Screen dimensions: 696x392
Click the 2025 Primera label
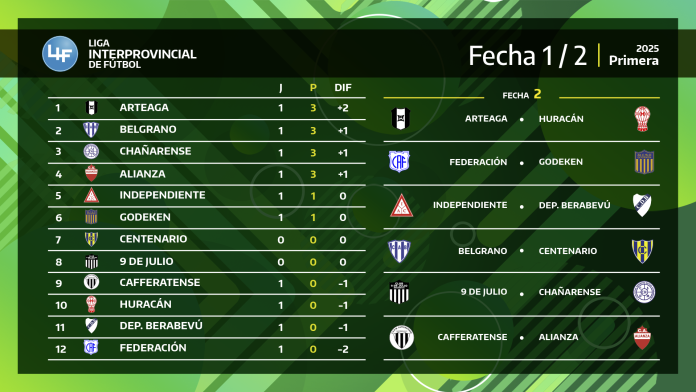pos(633,55)
